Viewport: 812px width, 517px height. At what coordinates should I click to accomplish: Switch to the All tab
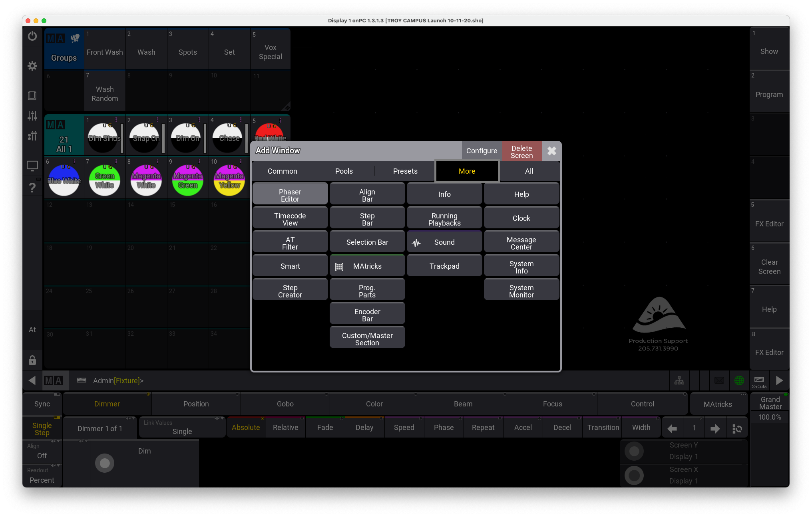point(529,171)
